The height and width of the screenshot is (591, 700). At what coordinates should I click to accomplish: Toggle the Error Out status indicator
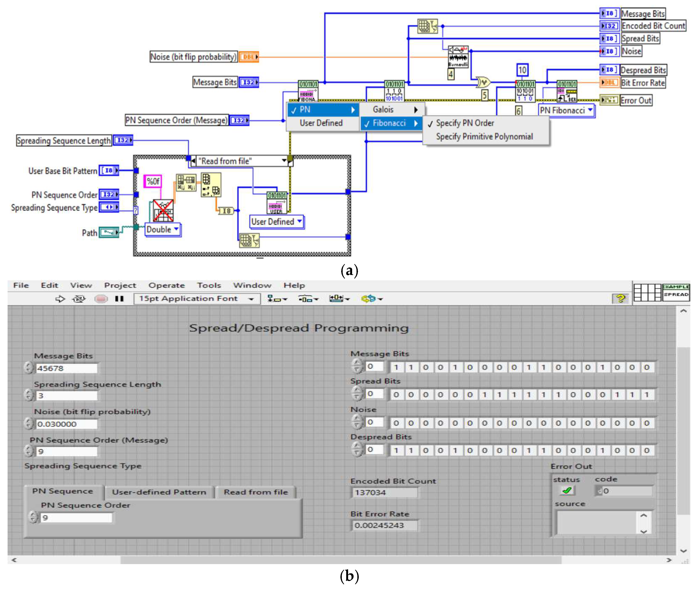click(567, 491)
